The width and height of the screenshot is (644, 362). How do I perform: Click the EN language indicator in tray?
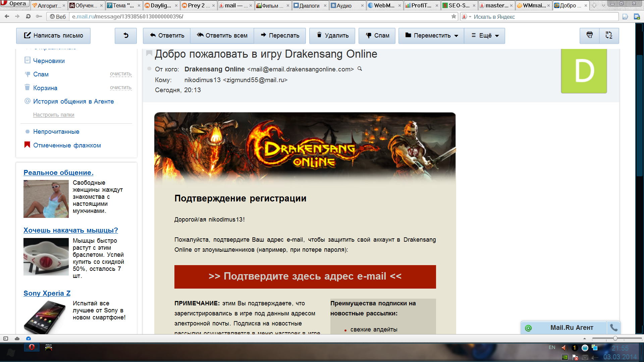click(552, 348)
